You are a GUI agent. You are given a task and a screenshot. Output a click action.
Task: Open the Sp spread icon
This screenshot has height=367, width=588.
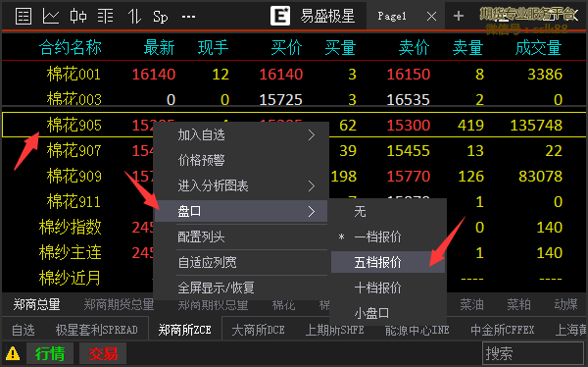click(161, 17)
